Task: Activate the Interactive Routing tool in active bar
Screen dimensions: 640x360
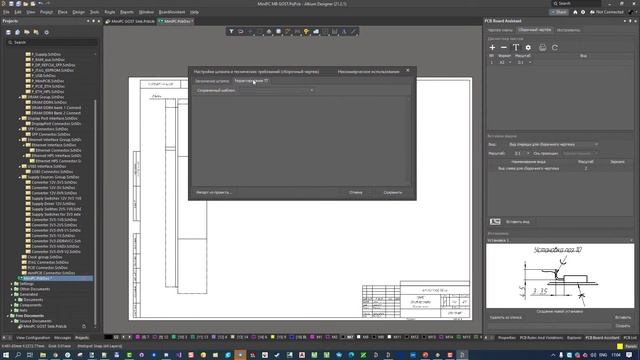Action: pos(288,31)
